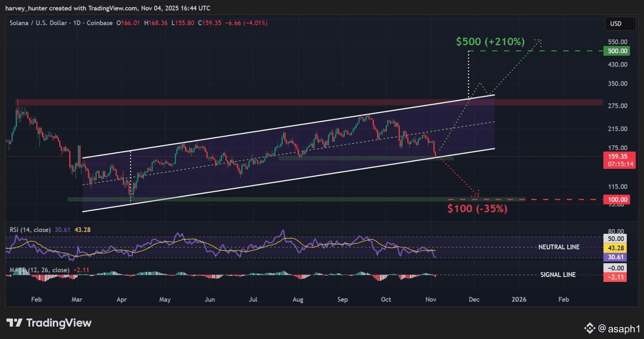Click the Solana / U.S. Dollar symbol title
The image size is (644, 339).
tap(38, 23)
